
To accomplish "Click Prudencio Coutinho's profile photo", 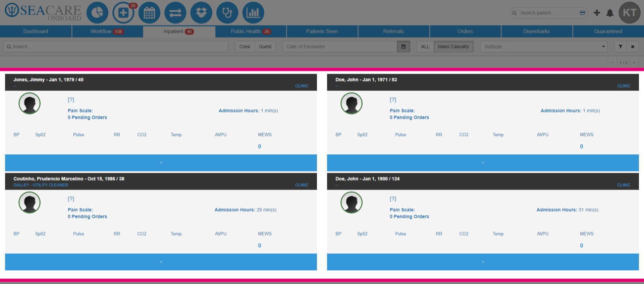I will tap(30, 203).
